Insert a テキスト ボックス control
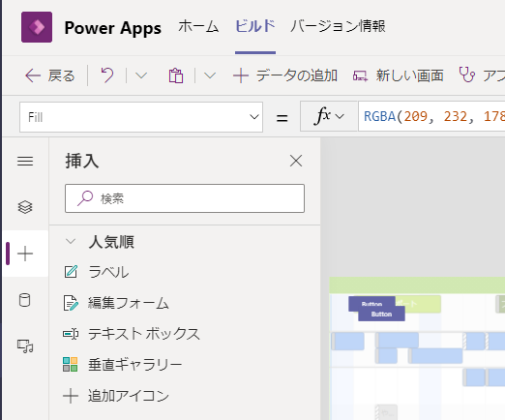Screen dimensions: 505x420 [132, 334]
